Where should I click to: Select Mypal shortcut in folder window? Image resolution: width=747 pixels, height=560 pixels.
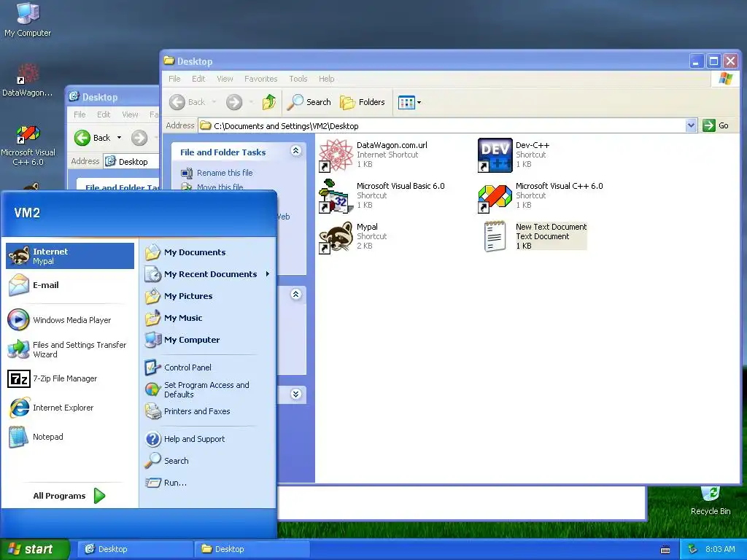tap(353, 237)
